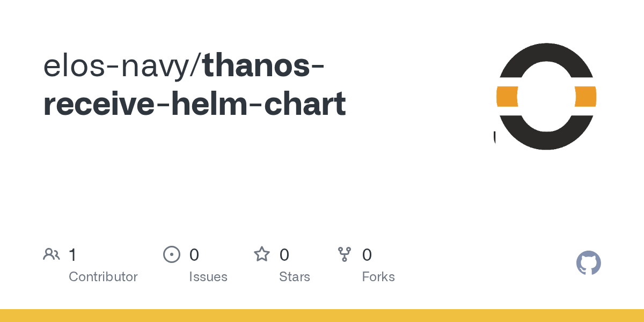Open the elos-navy ring avatar logo
This screenshot has width=644, height=322.
point(546,97)
